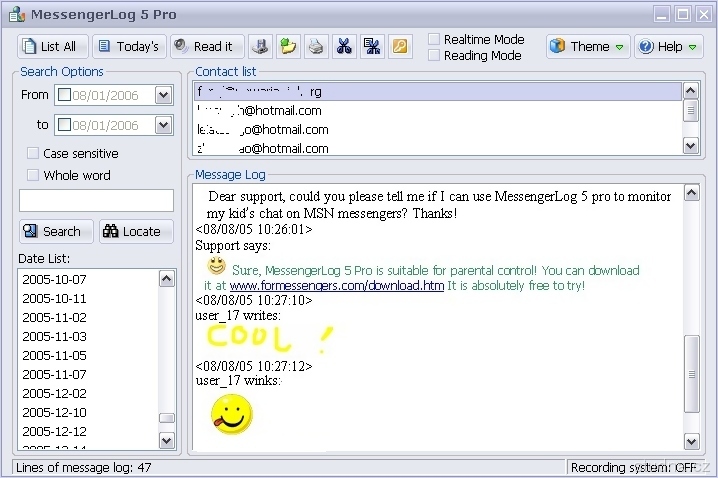Open the to date dropdown calendar
The height and width of the screenshot is (478, 718).
(x=163, y=125)
